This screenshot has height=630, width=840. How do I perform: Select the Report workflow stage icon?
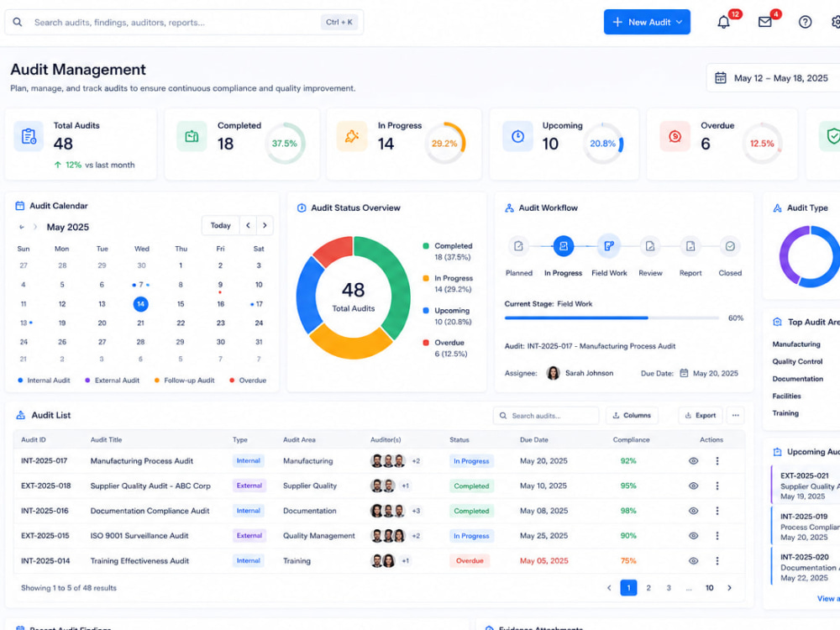(690, 246)
